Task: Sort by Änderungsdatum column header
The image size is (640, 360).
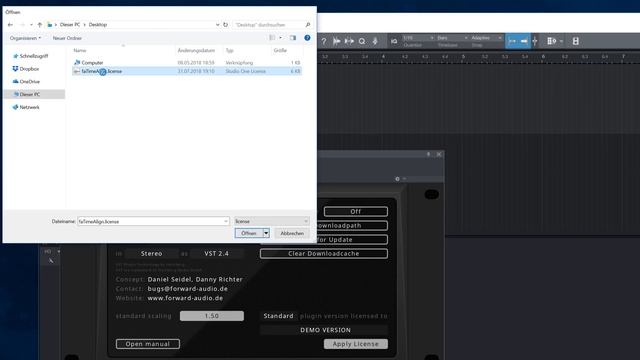Action: [x=196, y=50]
